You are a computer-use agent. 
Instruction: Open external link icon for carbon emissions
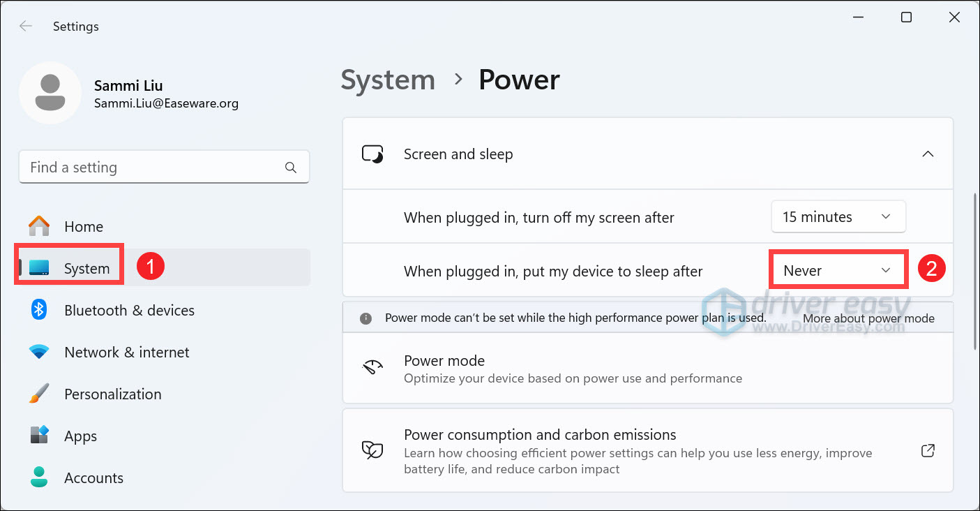point(928,451)
